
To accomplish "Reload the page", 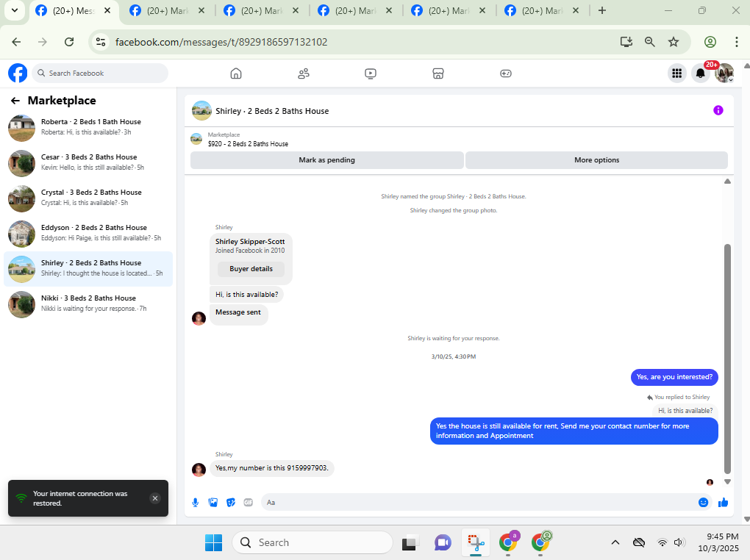I will pos(69,42).
